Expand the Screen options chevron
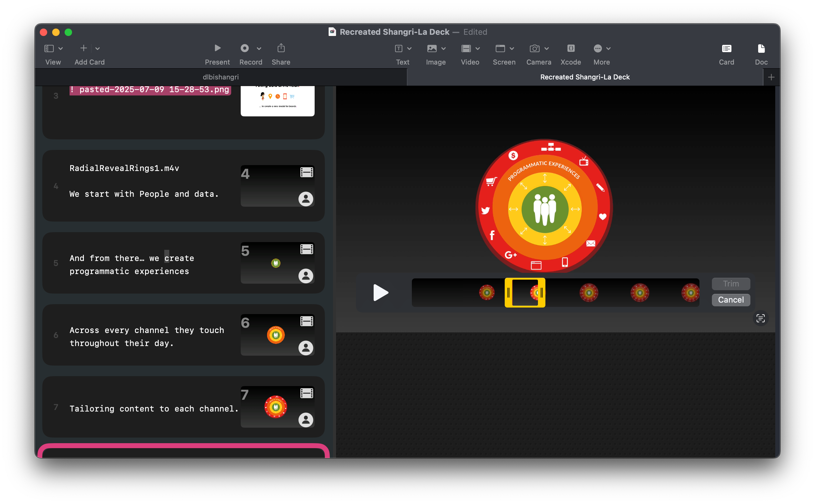This screenshot has width=815, height=504. [512, 49]
